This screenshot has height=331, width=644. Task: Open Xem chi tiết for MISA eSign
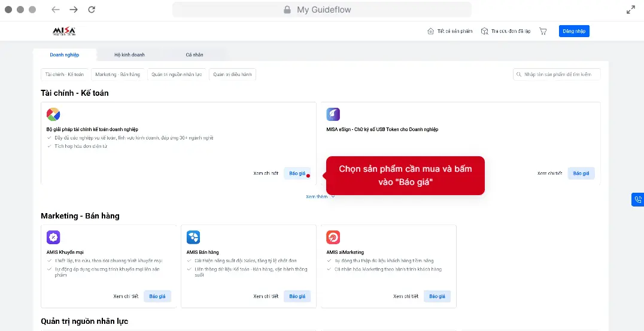[x=549, y=174]
